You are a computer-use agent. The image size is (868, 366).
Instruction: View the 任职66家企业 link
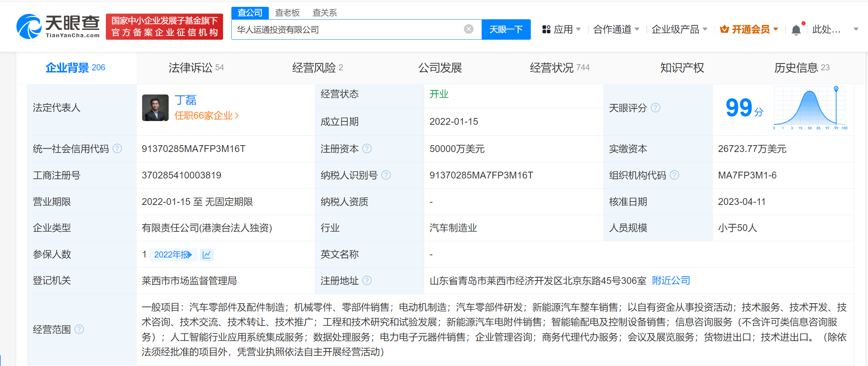(x=206, y=116)
